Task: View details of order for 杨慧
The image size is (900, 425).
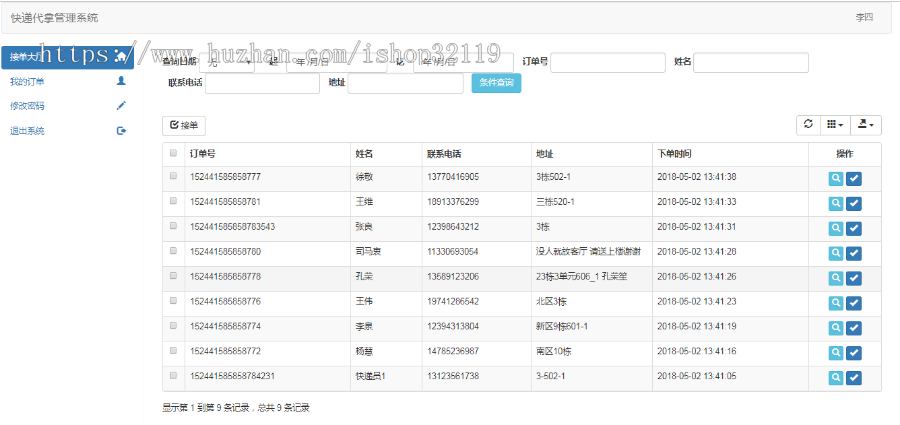Action: tap(836, 353)
